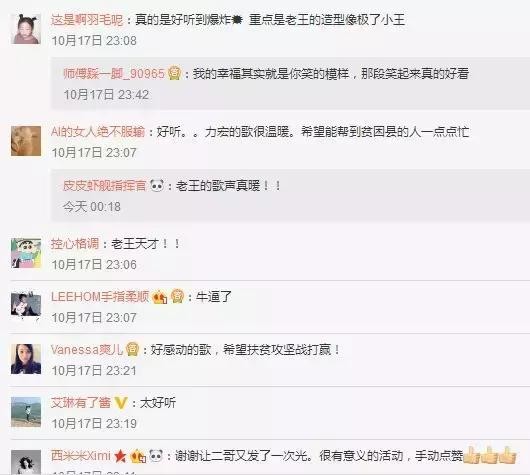The image size is (530, 475).
Task: Open 西米米Ximi profile avatar
Action: point(26,462)
